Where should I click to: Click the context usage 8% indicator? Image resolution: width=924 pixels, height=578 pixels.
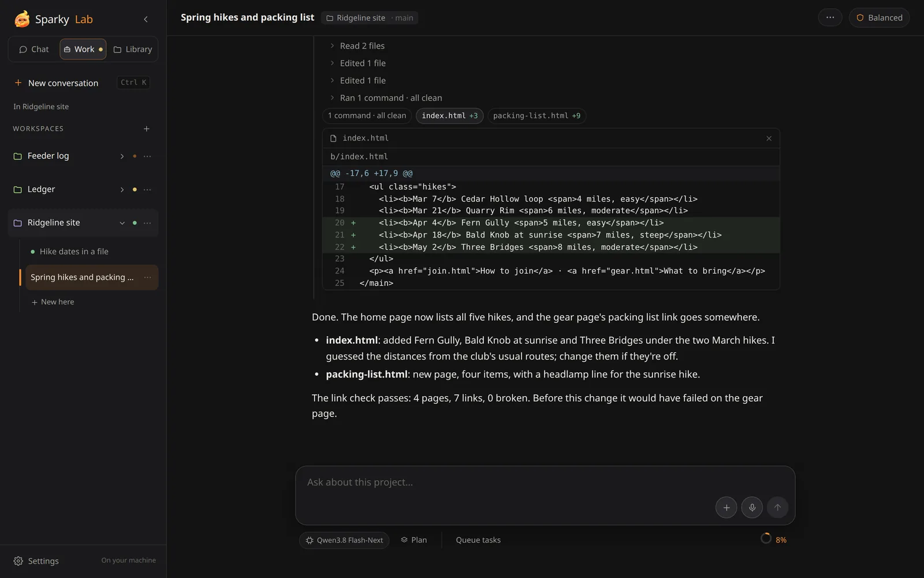(x=773, y=539)
